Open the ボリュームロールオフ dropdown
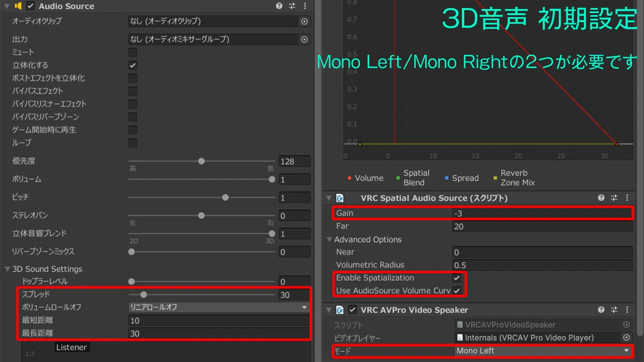The width and height of the screenshot is (644, 362). (x=219, y=307)
